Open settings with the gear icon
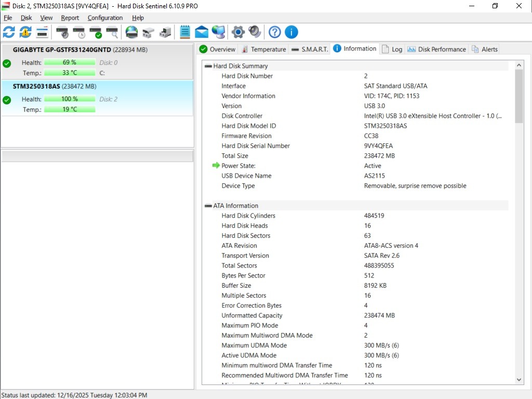Screen dimensions: 532x399 click(238, 32)
